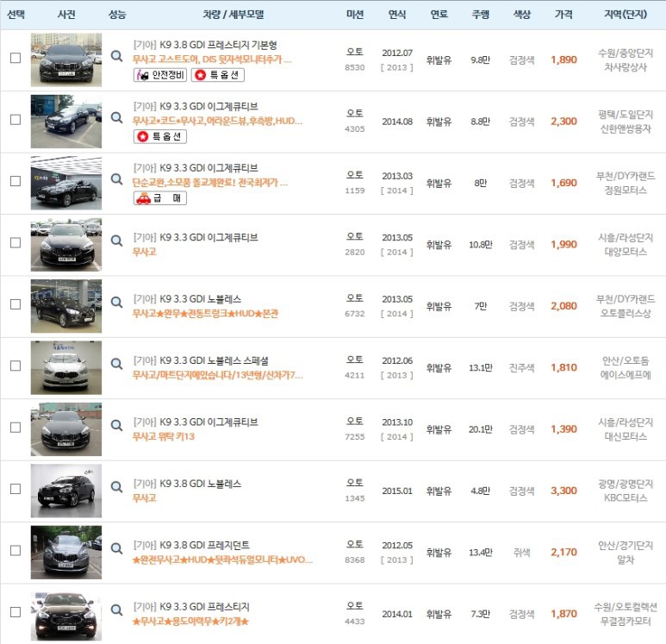Open K9 3.3 GDI 이그제큐티브 listing priced 2,300
The image size is (666, 644).
coord(196,106)
